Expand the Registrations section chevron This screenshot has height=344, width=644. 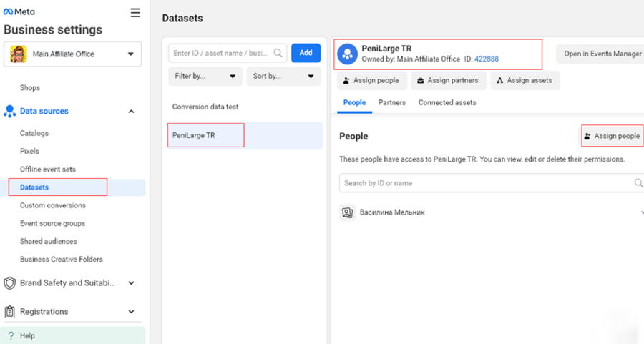point(131,312)
